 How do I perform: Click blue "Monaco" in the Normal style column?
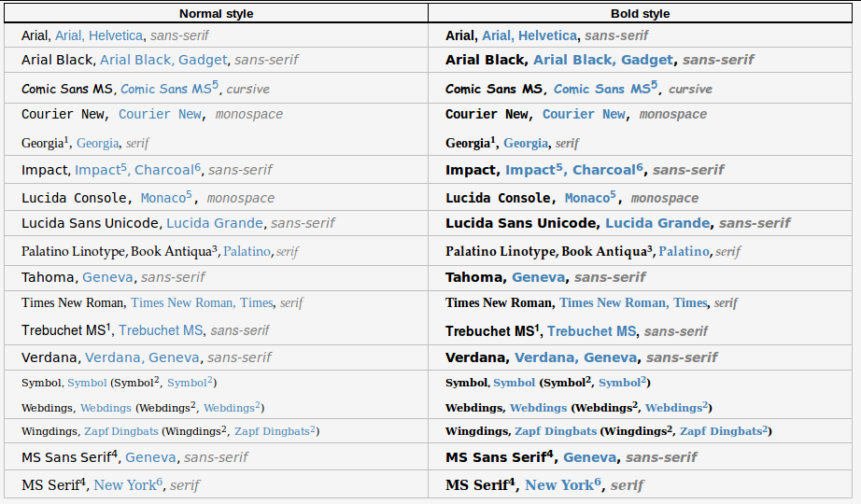point(163,198)
